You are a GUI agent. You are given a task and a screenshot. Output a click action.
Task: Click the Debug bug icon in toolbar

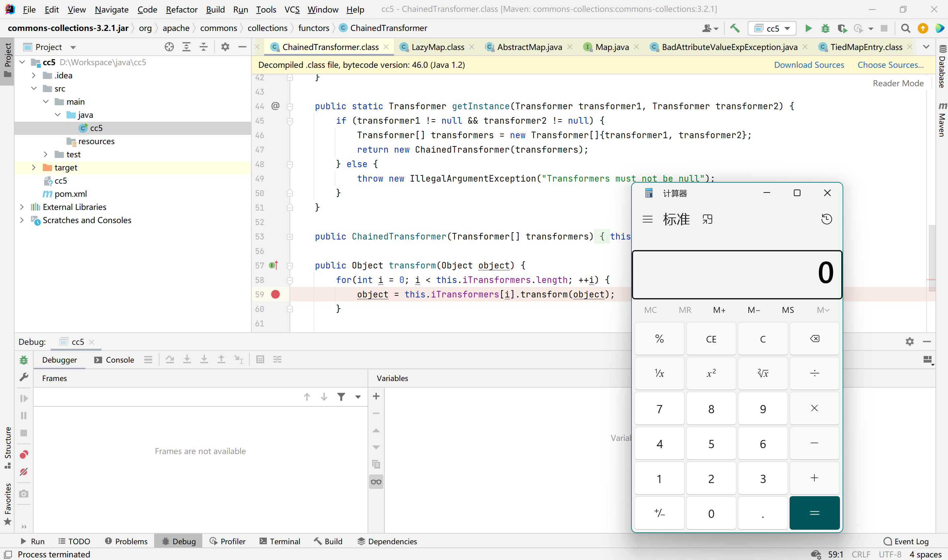(x=825, y=28)
